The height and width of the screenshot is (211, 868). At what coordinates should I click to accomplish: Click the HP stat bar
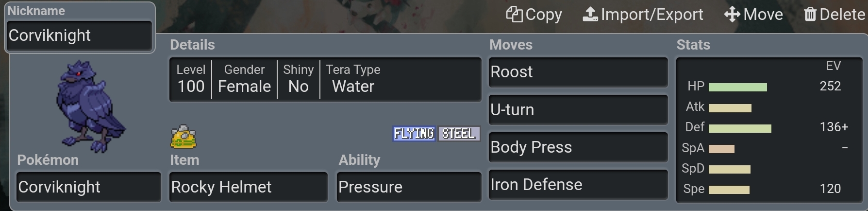point(737,87)
